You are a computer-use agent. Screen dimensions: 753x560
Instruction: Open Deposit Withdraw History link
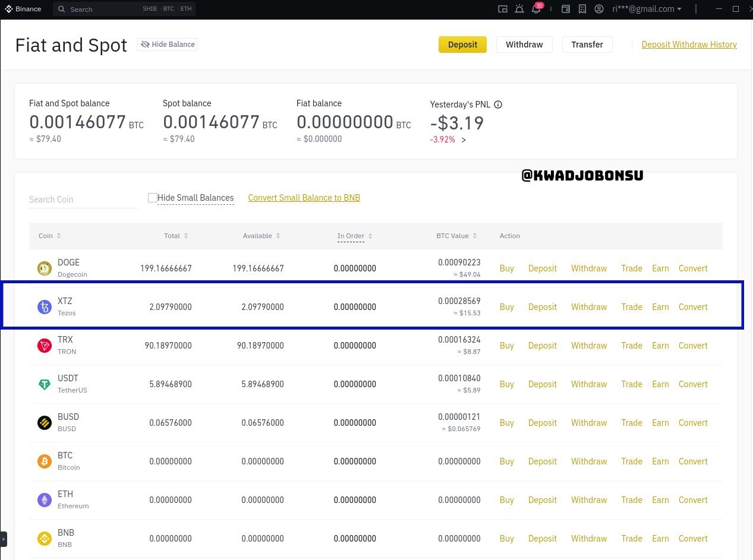[689, 45]
